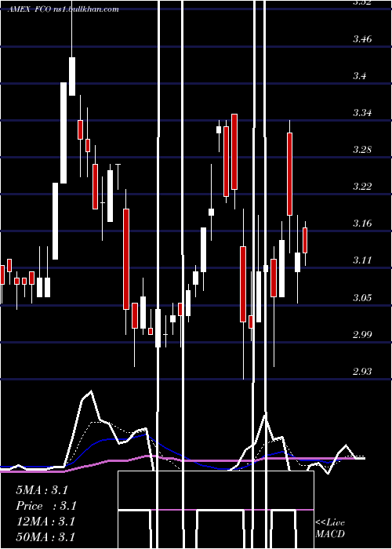
Task: Select the 2.93 price axis label
Action: coord(362,371)
